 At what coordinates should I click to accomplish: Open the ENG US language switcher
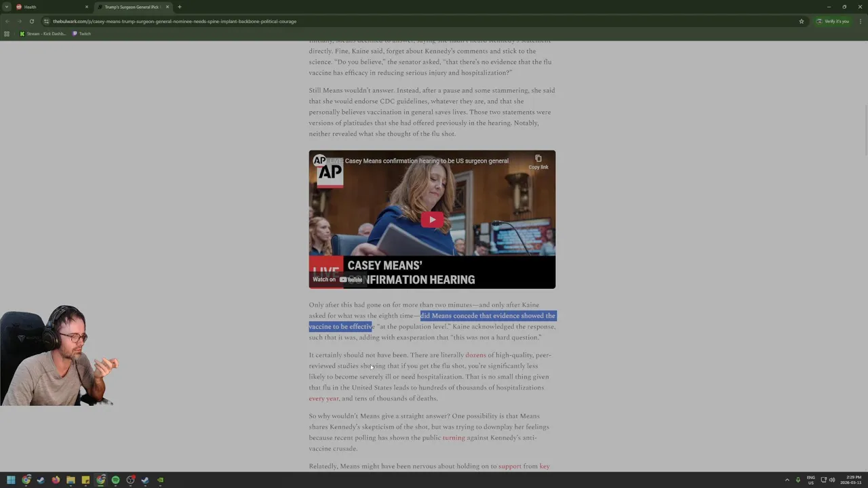click(810, 480)
